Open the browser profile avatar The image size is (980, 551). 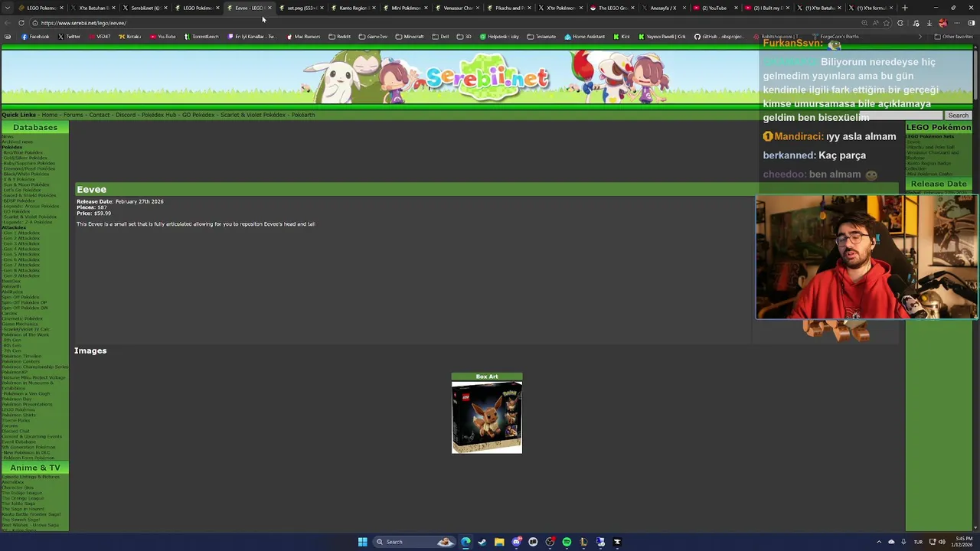point(943,23)
